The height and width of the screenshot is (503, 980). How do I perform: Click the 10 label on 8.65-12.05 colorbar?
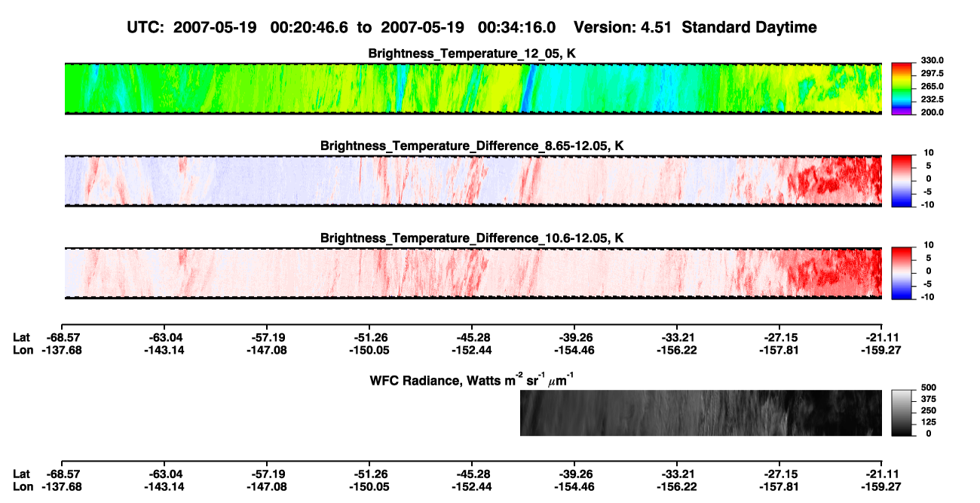click(x=929, y=152)
